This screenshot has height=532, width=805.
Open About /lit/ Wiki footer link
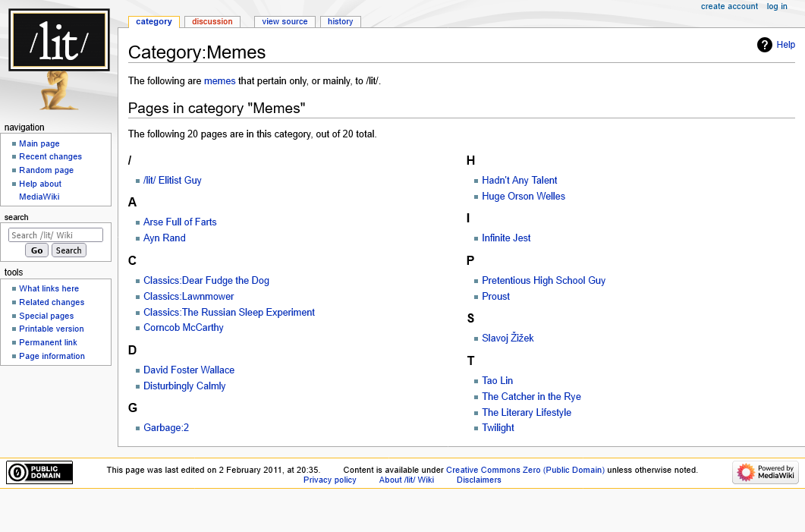coord(406,480)
